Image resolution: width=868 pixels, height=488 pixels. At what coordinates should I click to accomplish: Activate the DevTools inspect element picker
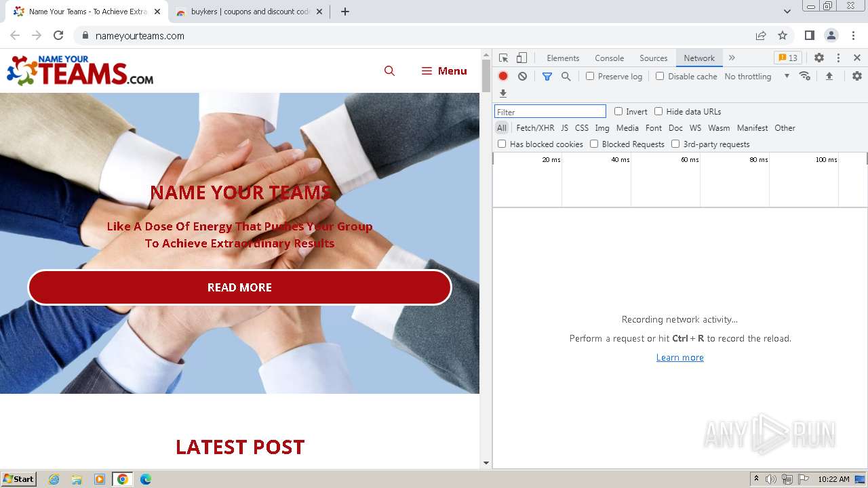pos(503,58)
